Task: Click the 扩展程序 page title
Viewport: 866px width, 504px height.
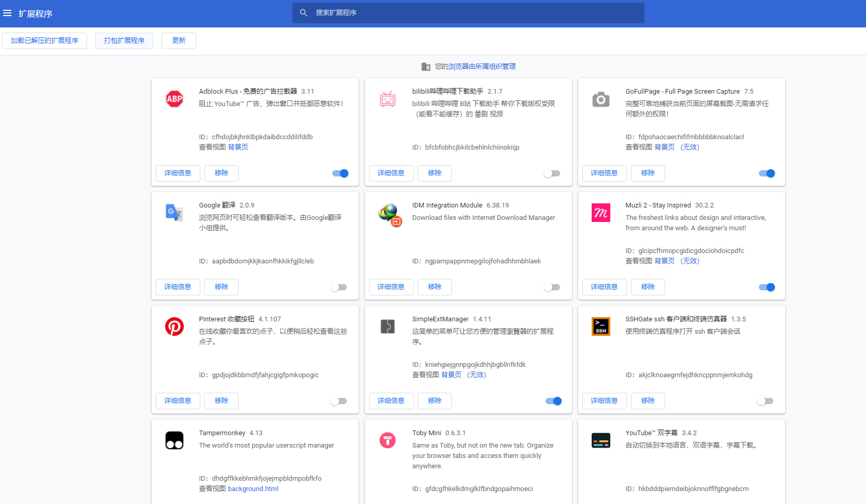Action: [36, 13]
